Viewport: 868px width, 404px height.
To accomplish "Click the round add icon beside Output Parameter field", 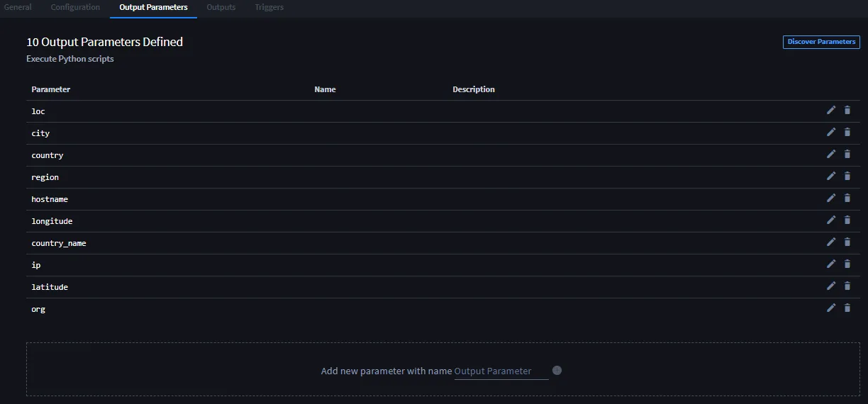I will [557, 370].
